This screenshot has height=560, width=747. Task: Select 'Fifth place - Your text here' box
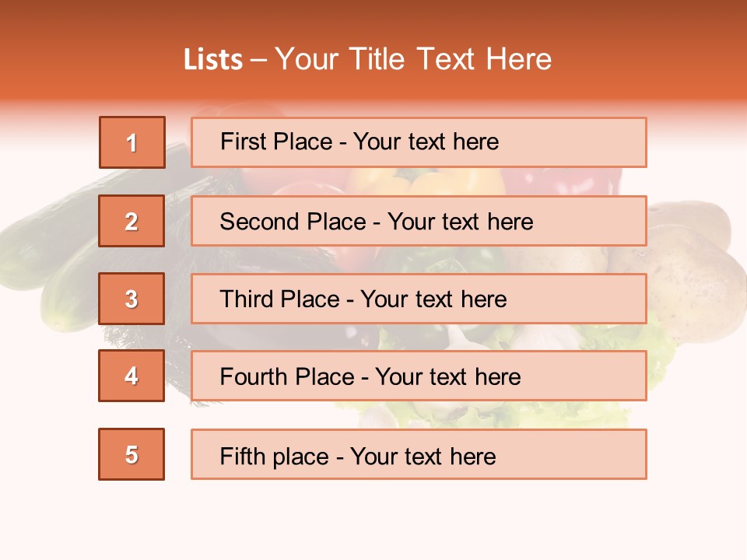(419, 454)
